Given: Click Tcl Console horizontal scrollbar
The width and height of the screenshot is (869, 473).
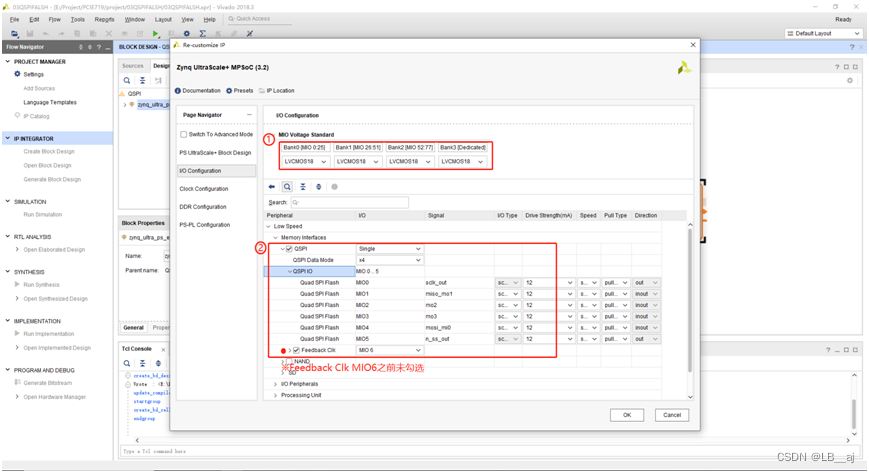Looking at the screenshot, I should click(492, 440).
